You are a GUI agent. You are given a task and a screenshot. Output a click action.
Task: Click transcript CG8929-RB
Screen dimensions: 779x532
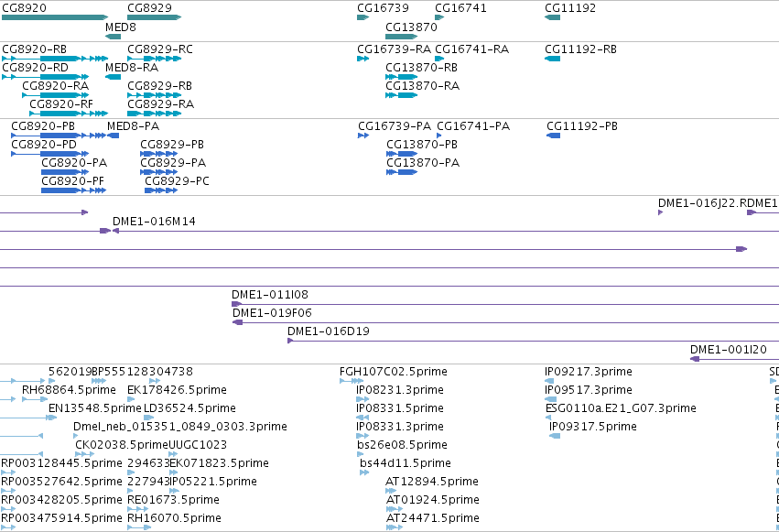coord(159,86)
